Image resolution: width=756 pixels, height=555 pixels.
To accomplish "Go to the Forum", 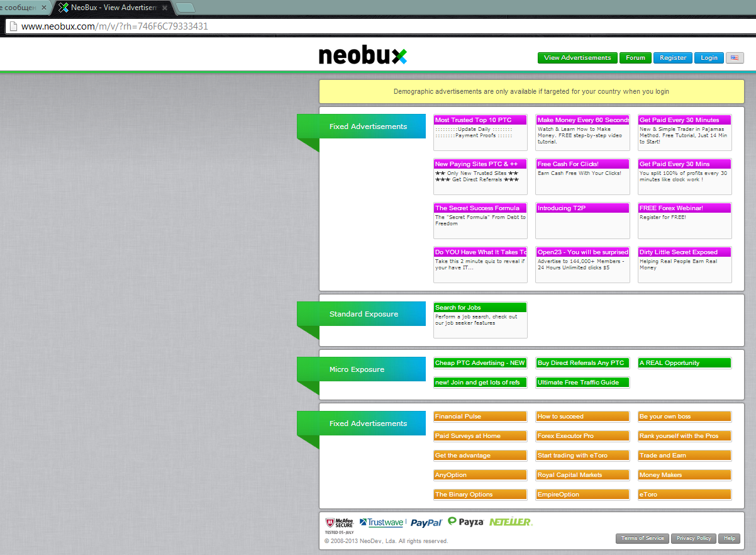I will (635, 58).
